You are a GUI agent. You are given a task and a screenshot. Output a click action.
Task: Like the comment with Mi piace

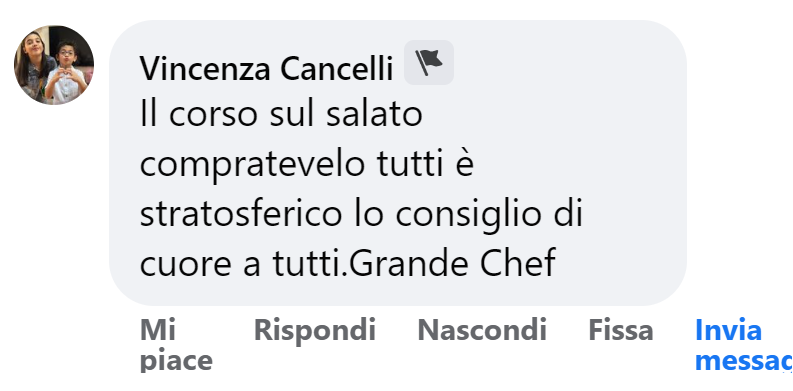pos(175,345)
